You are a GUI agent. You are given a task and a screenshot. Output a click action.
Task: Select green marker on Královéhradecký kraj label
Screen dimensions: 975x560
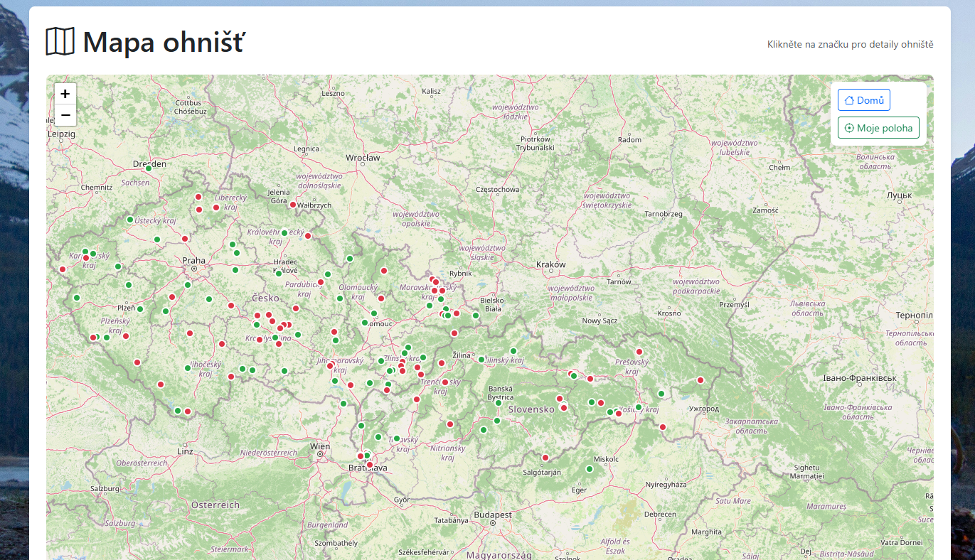tap(284, 233)
